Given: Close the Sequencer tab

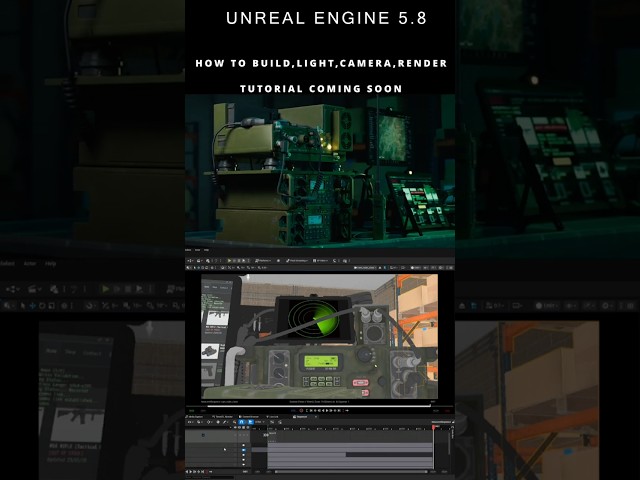Looking at the screenshot, I should [316, 417].
